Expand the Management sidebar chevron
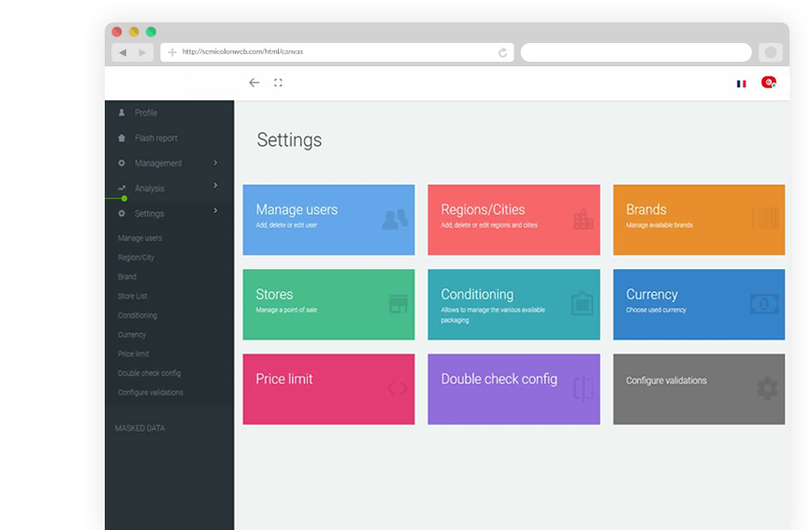 (216, 163)
